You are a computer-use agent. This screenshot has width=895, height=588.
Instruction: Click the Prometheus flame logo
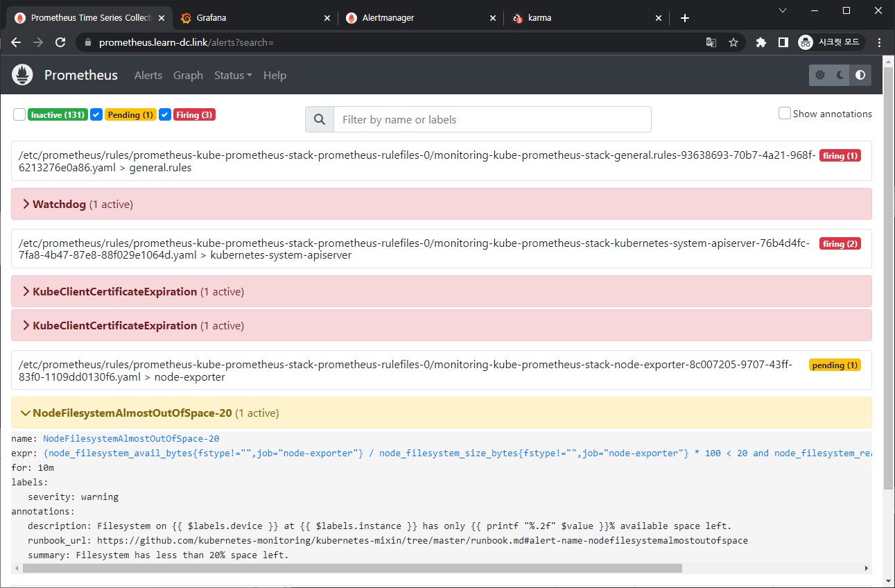pyautogui.click(x=23, y=75)
